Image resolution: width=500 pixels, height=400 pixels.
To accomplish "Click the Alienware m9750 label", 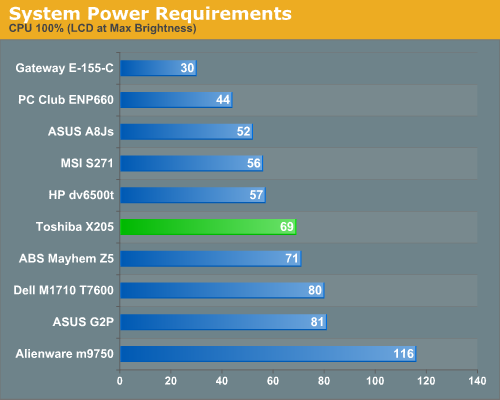I will (x=64, y=354).
